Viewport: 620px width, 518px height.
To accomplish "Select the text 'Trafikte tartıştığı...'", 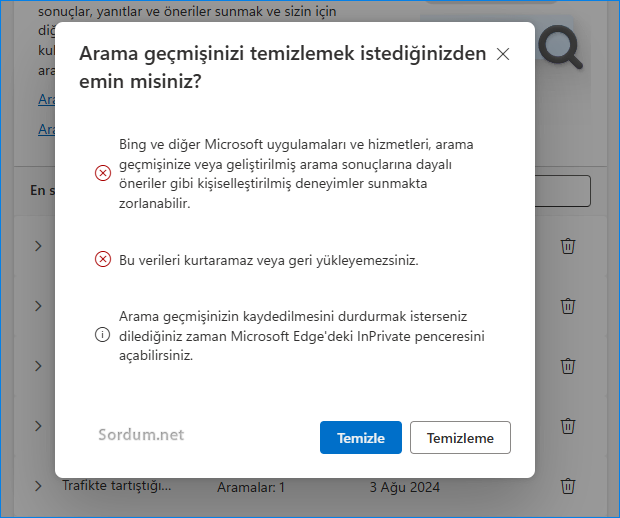I will coord(117,486).
